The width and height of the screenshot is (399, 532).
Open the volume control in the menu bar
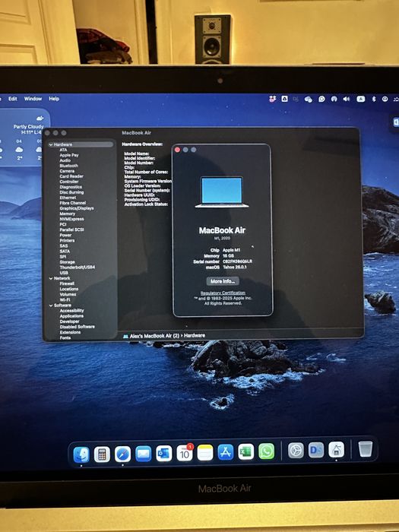[347, 99]
